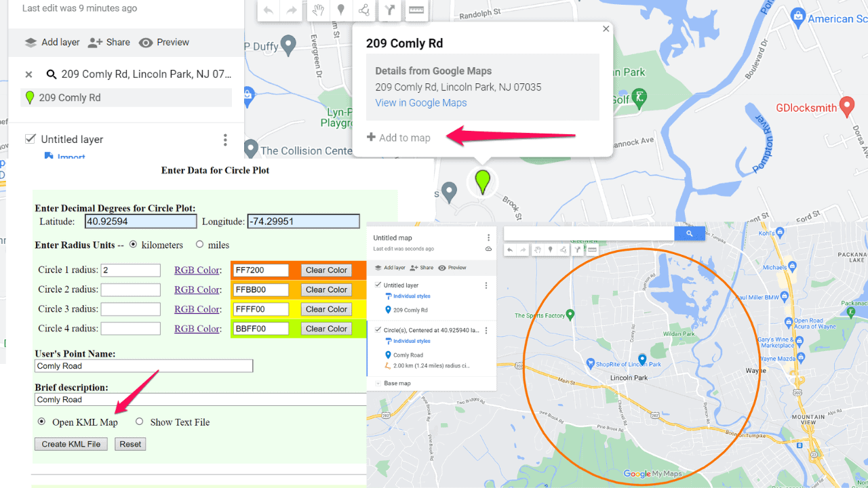The height and width of the screenshot is (488, 868).
Task: Click the orange FF7200 color field
Action: [x=260, y=270]
